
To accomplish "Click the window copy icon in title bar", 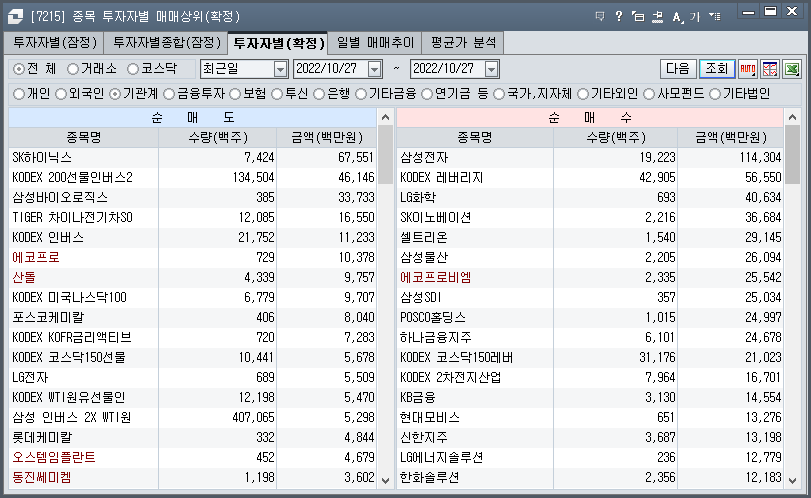I will (x=638, y=17).
